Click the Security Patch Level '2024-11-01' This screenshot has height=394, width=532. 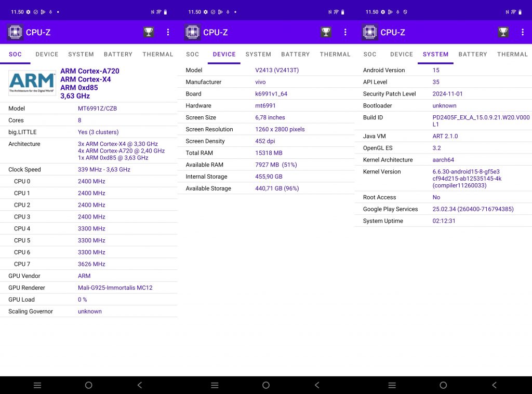pos(447,94)
